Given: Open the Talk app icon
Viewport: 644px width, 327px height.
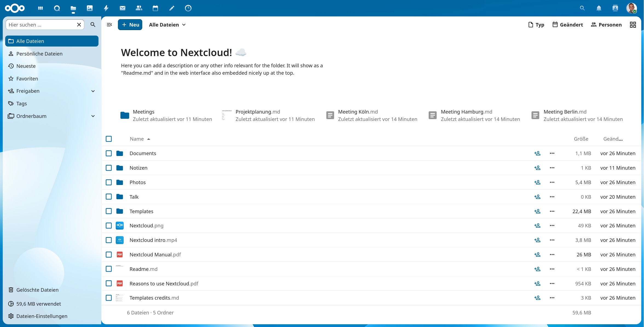Looking at the screenshot, I should 57,8.
